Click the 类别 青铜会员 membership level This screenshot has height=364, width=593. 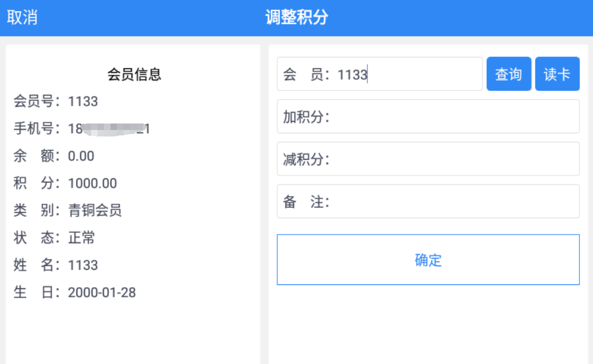click(95, 210)
